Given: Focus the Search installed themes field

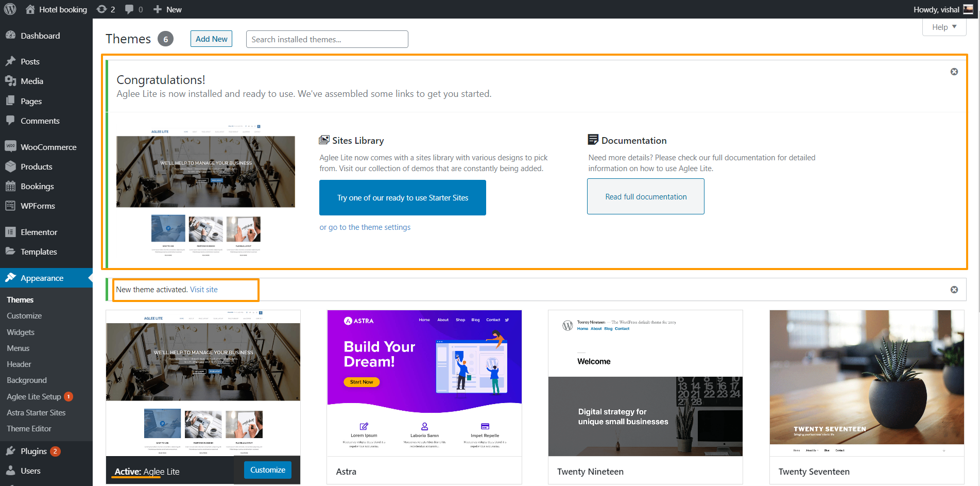Looking at the screenshot, I should click(x=327, y=39).
